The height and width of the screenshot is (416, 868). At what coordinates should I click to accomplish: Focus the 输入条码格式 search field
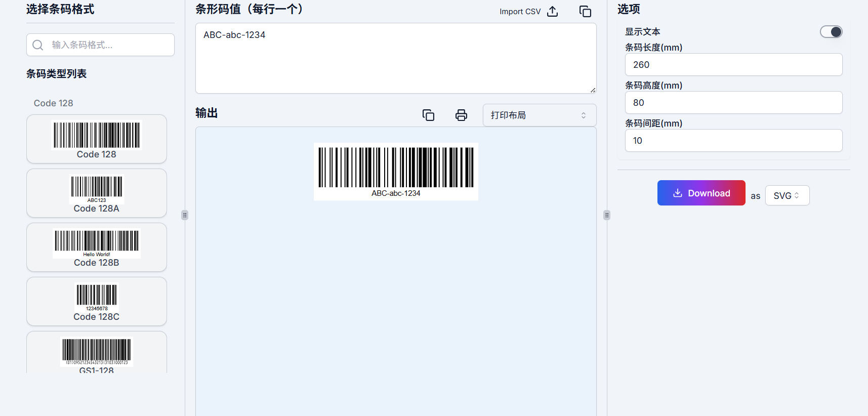(x=100, y=45)
